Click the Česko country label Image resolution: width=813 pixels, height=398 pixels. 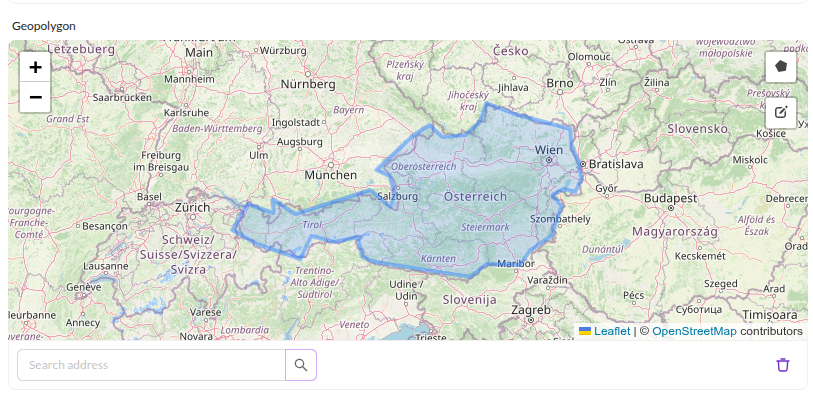511,51
